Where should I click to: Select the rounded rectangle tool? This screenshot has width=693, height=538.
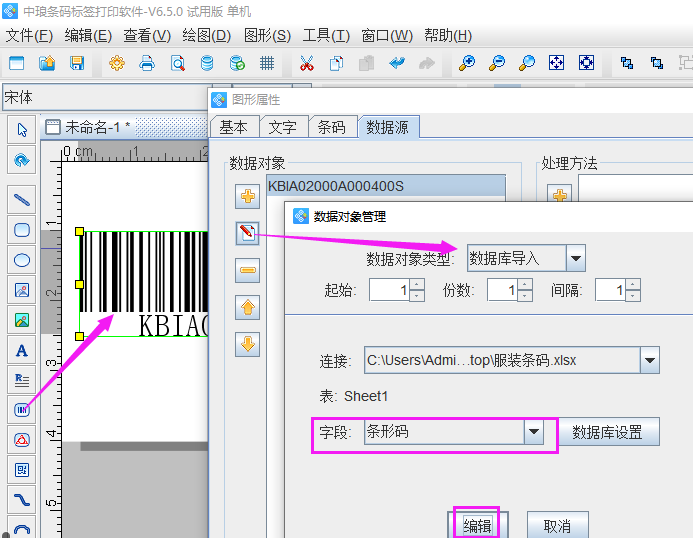tap(22, 230)
